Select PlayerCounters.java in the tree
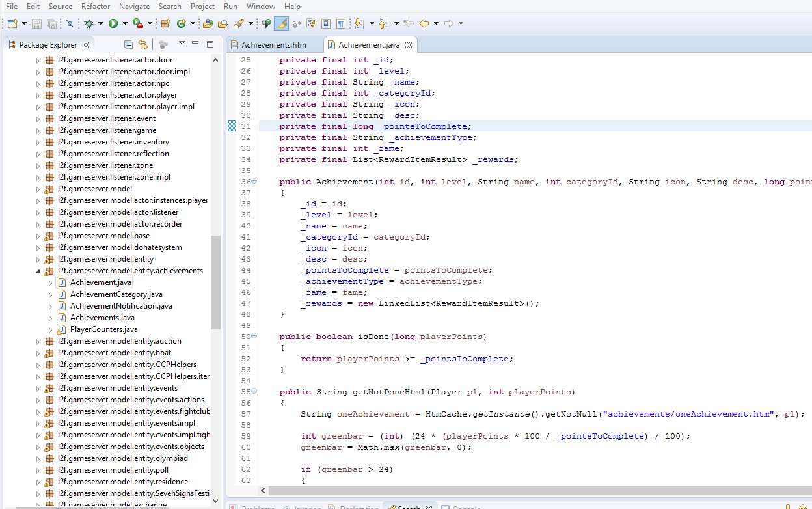 pyautogui.click(x=103, y=329)
